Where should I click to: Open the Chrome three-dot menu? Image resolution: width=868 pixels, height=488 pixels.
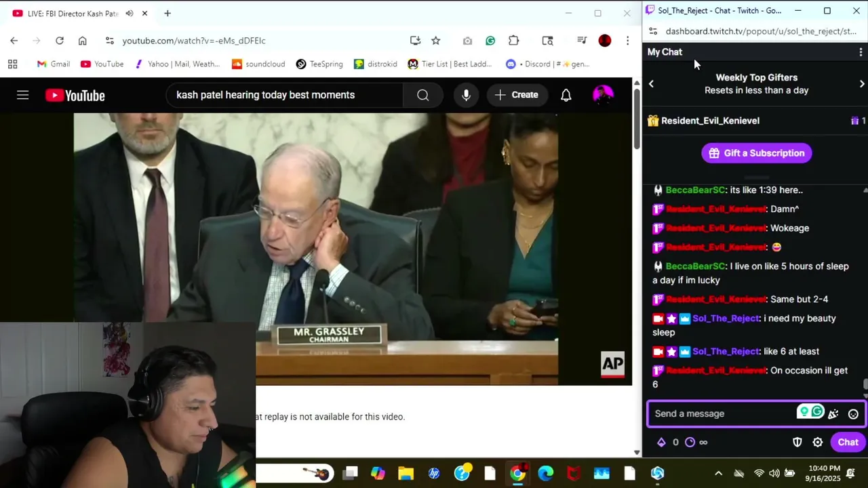pyautogui.click(x=628, y=41)
